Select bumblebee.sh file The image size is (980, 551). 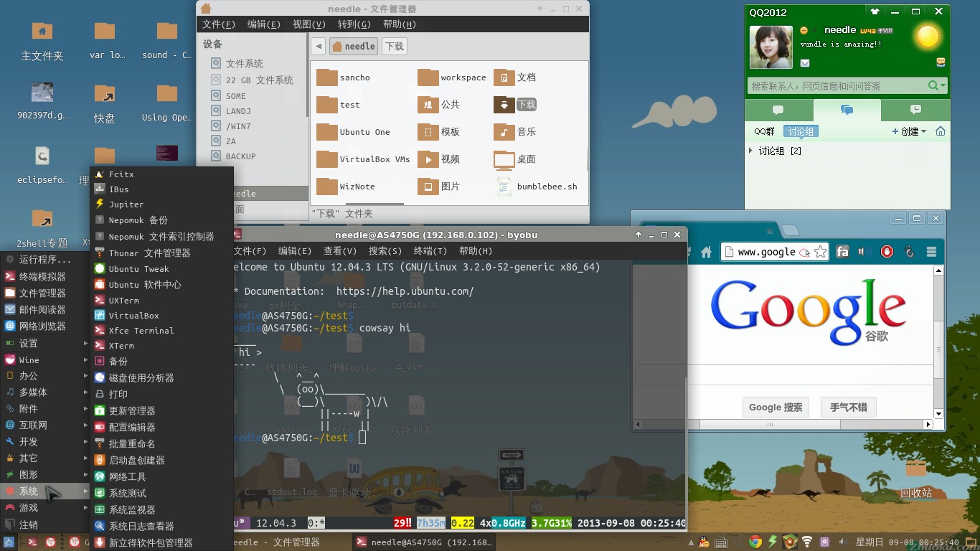click(x=537, y=187)
